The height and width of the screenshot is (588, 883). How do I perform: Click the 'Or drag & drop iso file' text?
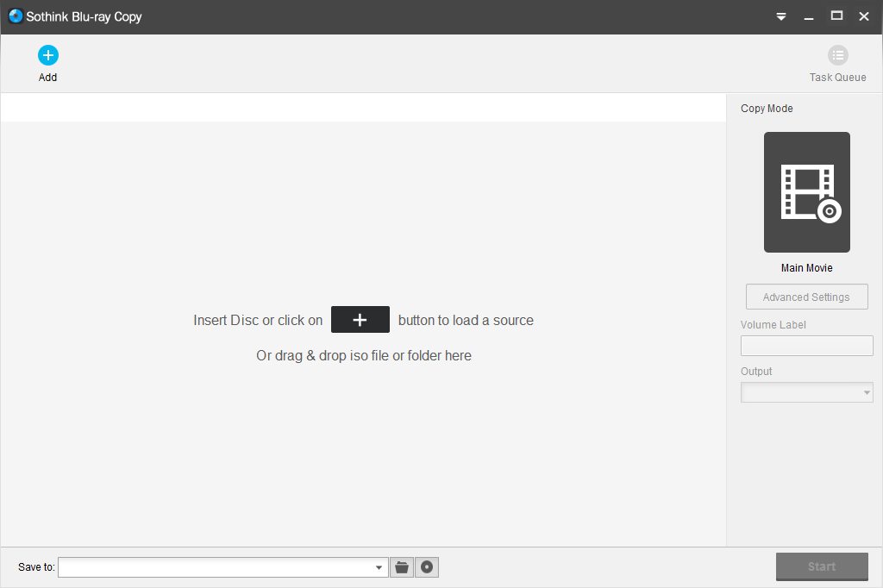363,356
